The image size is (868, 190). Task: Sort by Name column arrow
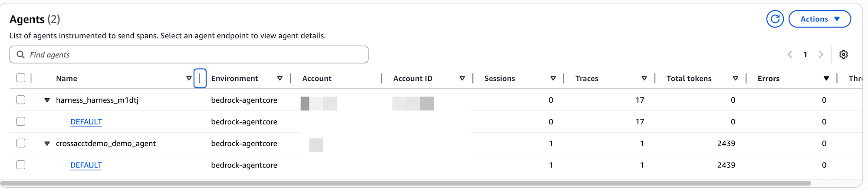point(189,79)
